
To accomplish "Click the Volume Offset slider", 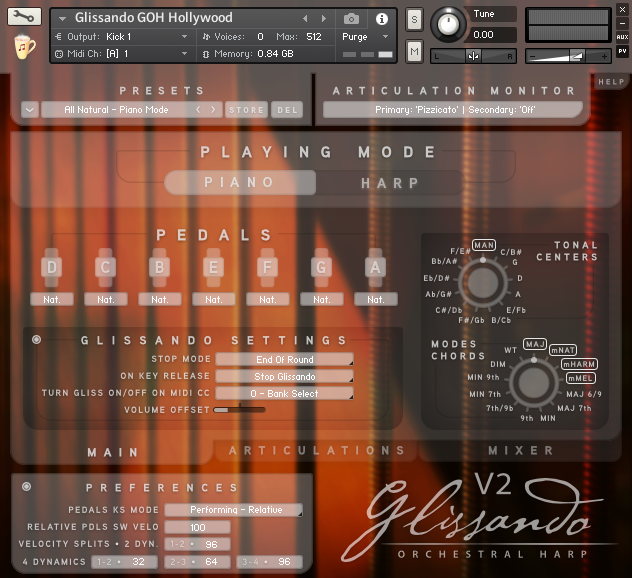I will [x=239, y=410].
